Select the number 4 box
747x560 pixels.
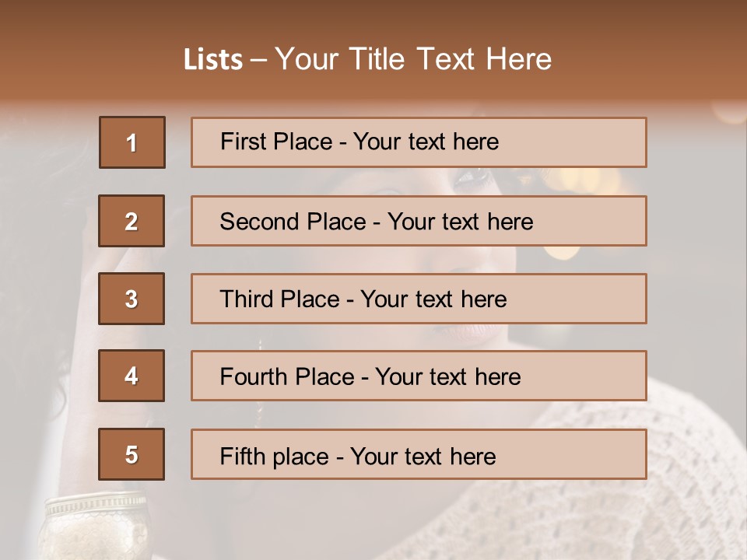[132, 376]
